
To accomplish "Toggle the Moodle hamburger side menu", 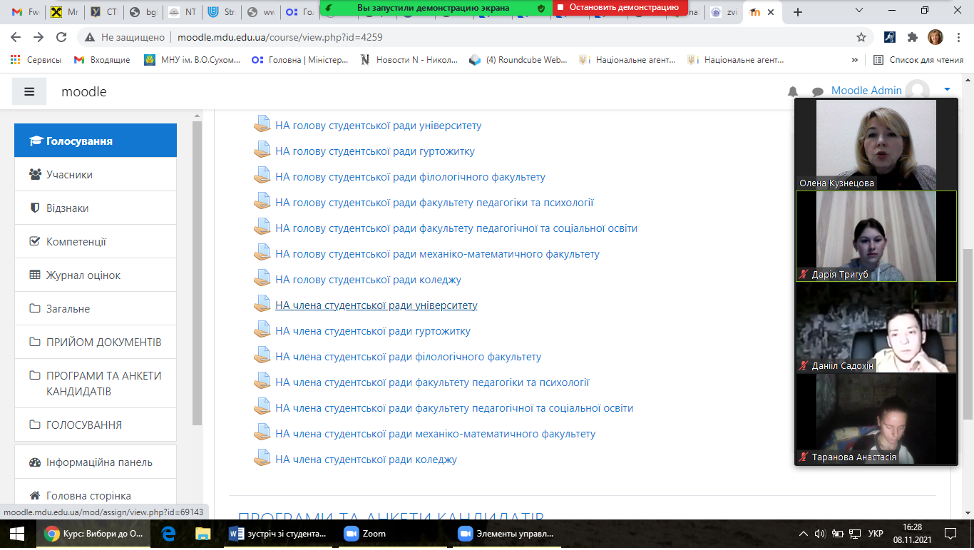I will [x=29, y=92].
